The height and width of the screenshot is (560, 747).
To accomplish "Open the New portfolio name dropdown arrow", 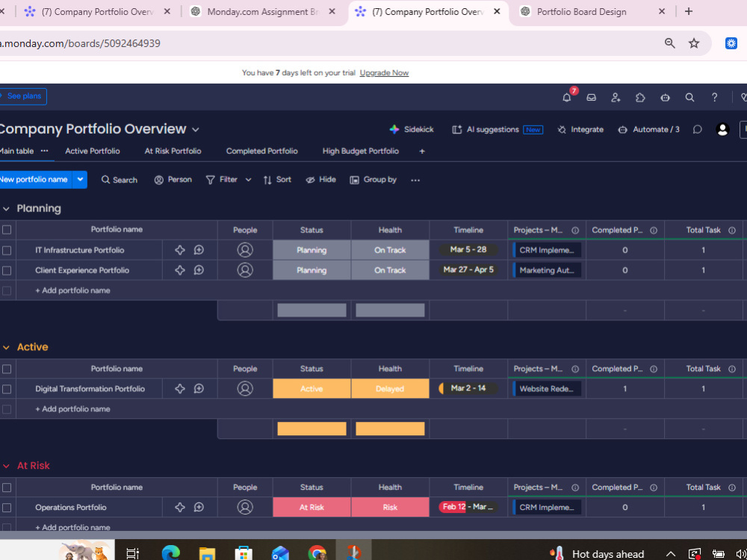I will [x=80, y=179].
